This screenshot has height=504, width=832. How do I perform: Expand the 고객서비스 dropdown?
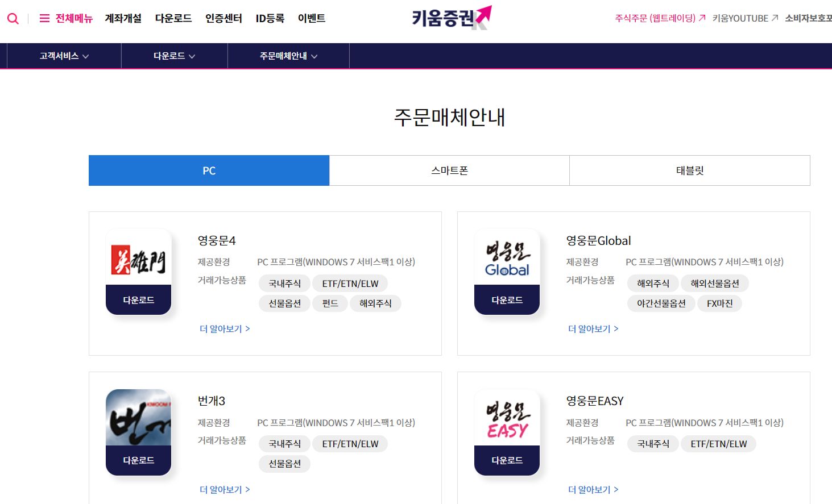[x=64, y=56]
